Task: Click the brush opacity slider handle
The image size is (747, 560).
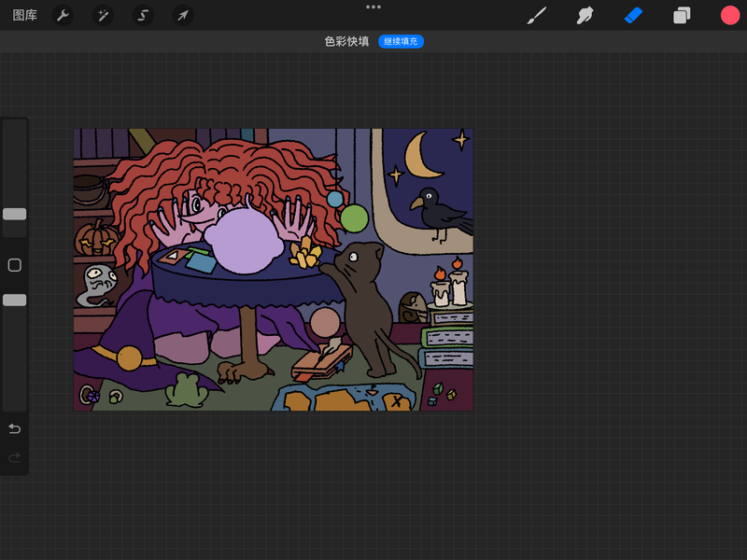Action: 15,300
